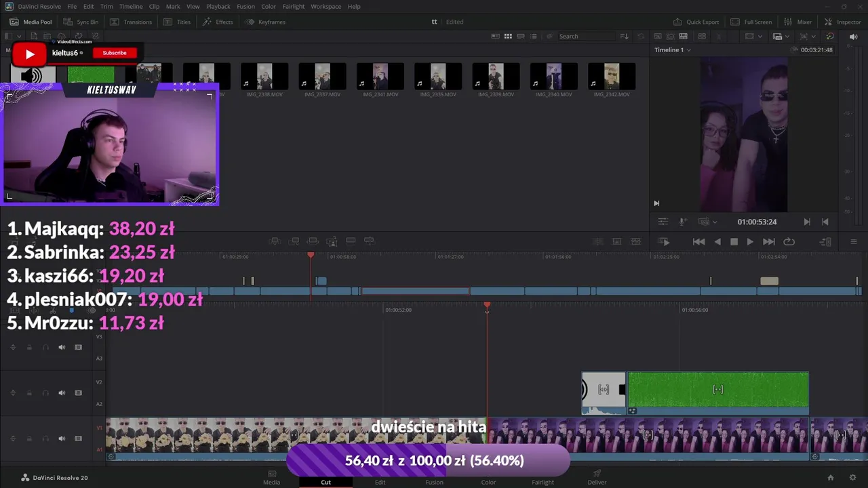This screenshot has width=868, height=488.
Task: Open the viewer Tools sliders icon
Action: (663, 222)
